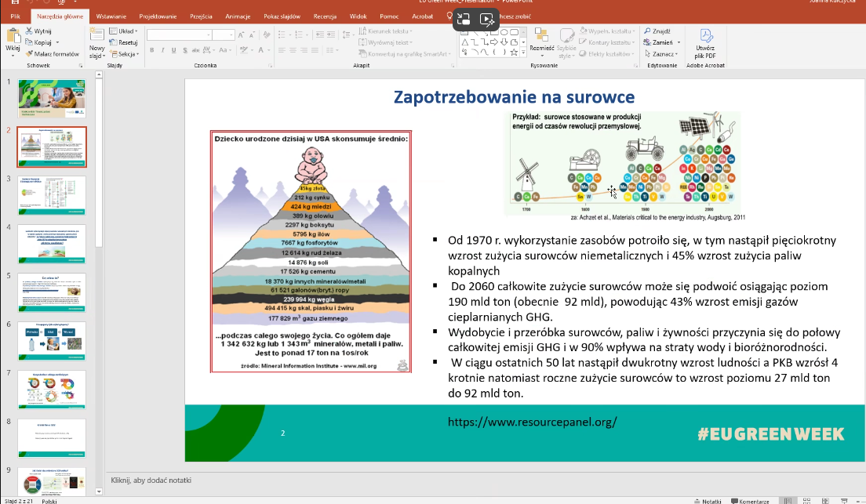Open the Animacje ribbon tab
This screenshot has height=504, width=866.
click(x=238, y=16)
